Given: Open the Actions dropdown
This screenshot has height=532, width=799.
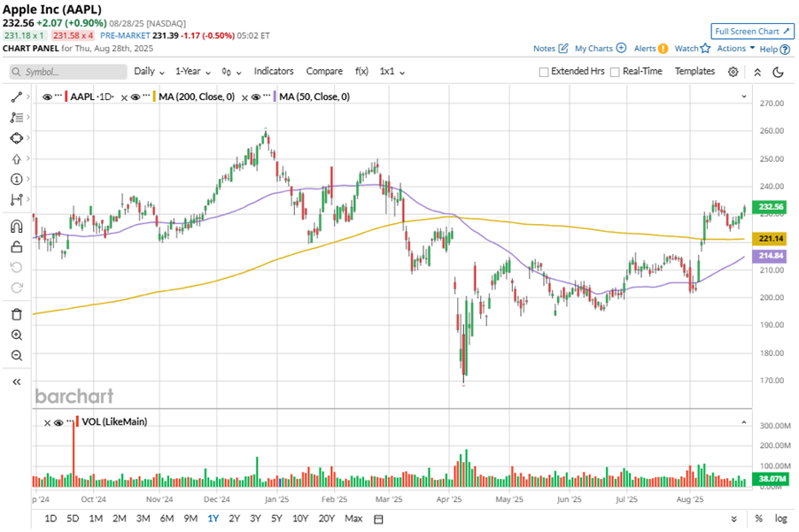Looking at the screenshot, I should 736,49.
